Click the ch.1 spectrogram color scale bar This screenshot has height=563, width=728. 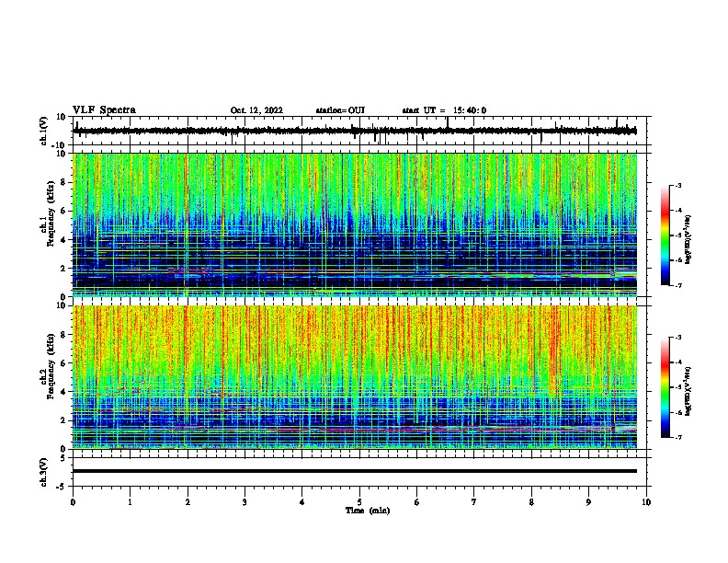pyautogui.click(x=665, y=236)
